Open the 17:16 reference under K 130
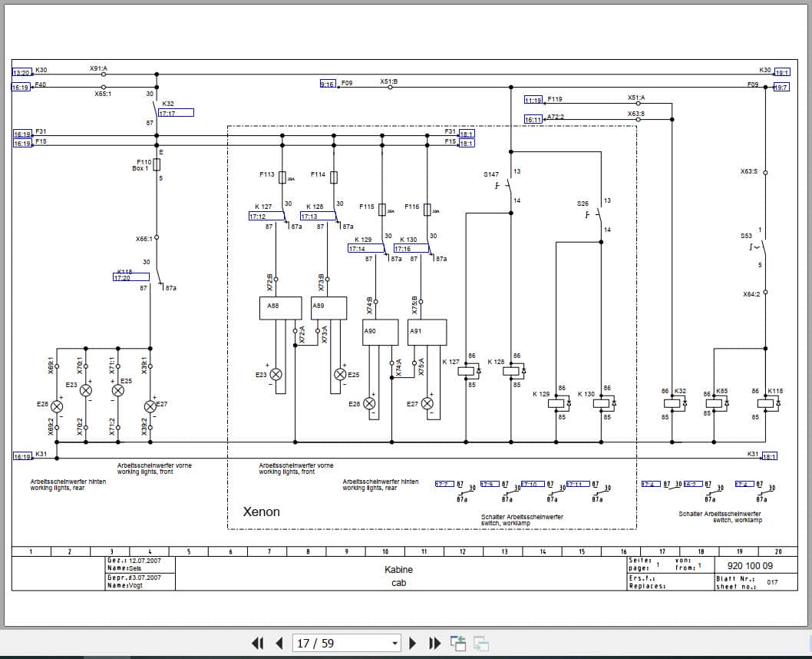 (411, 249)
